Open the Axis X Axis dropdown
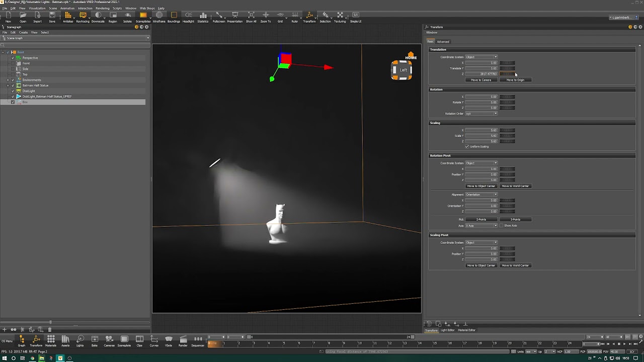The image size is (644, 362). (481, 226)
